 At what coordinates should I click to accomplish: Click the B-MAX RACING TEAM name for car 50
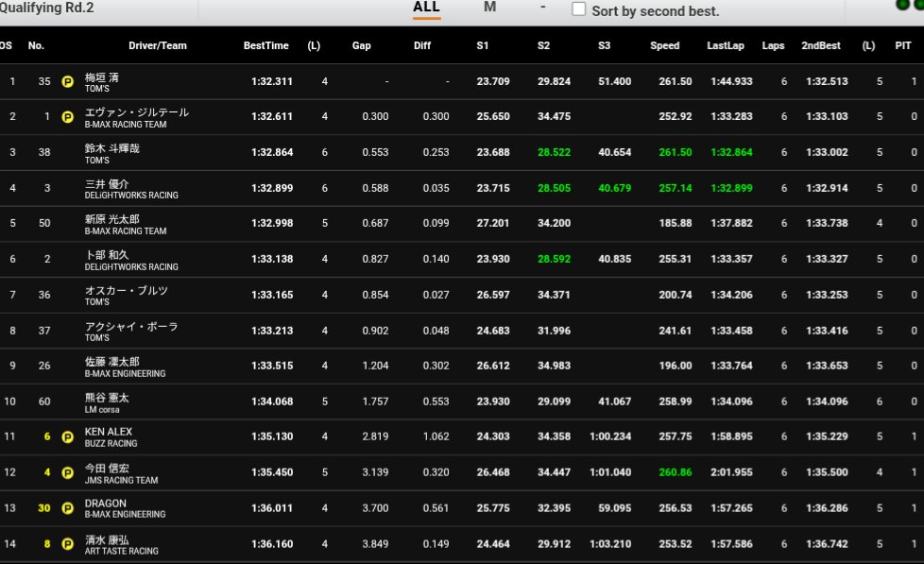[x=126, y=231]
